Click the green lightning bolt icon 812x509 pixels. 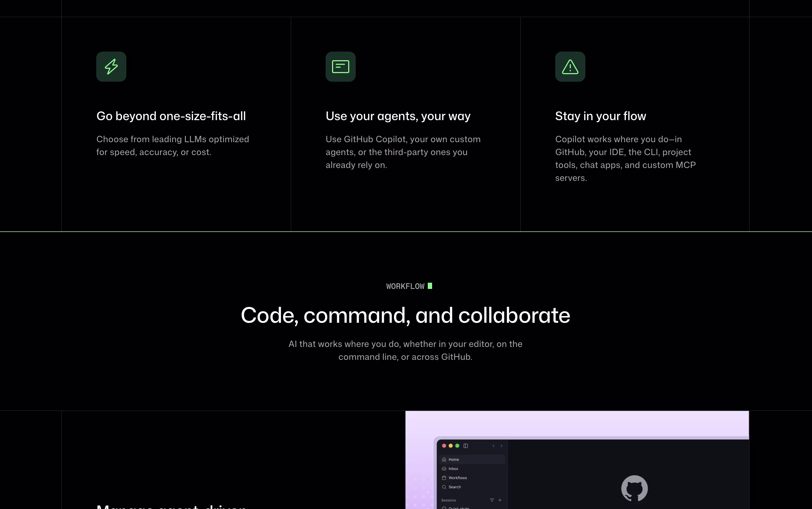111,67
